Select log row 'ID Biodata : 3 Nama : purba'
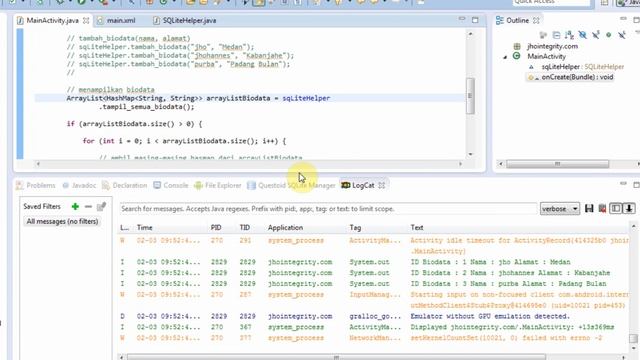The width and height of the screenshot is (640, 360). (x=374, y=284)
